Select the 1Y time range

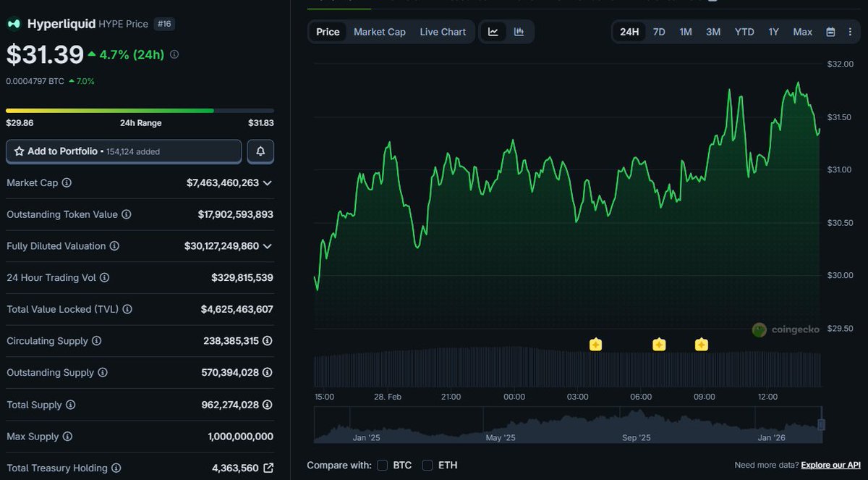(774, 32)
